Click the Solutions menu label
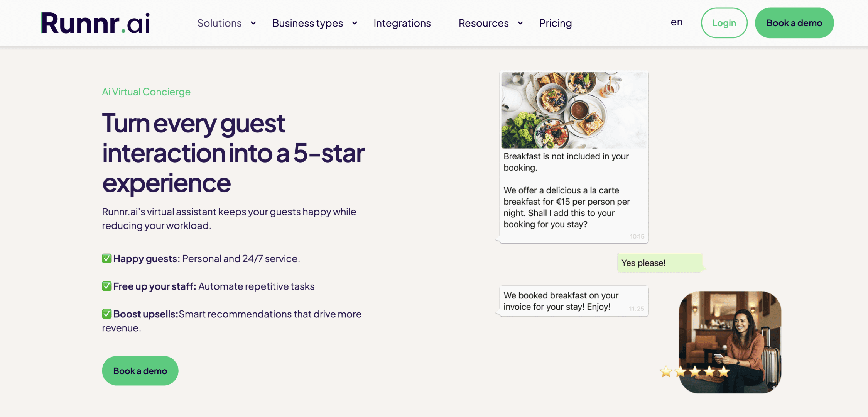Image resolution: width=868 pixels, height=417 pixels. [219, 23]
